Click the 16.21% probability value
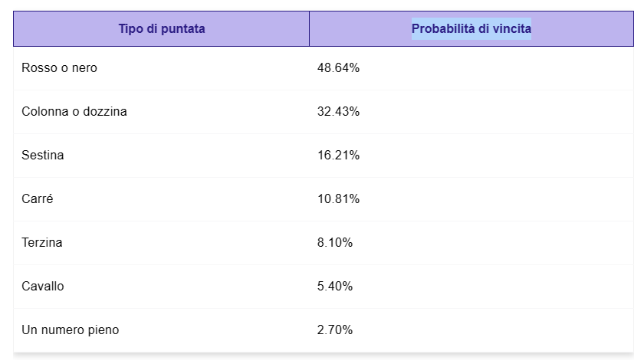 [338, 155]
